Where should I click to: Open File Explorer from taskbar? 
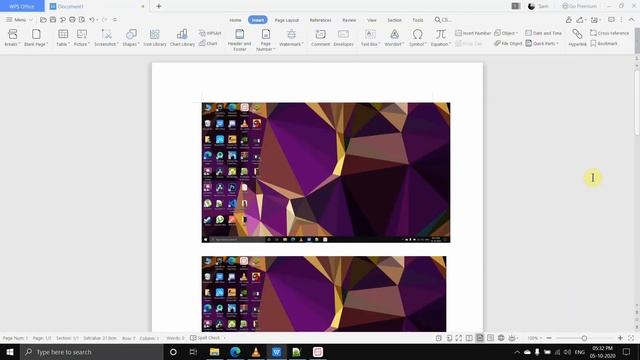pyautogui.click(x=214, y=352)
